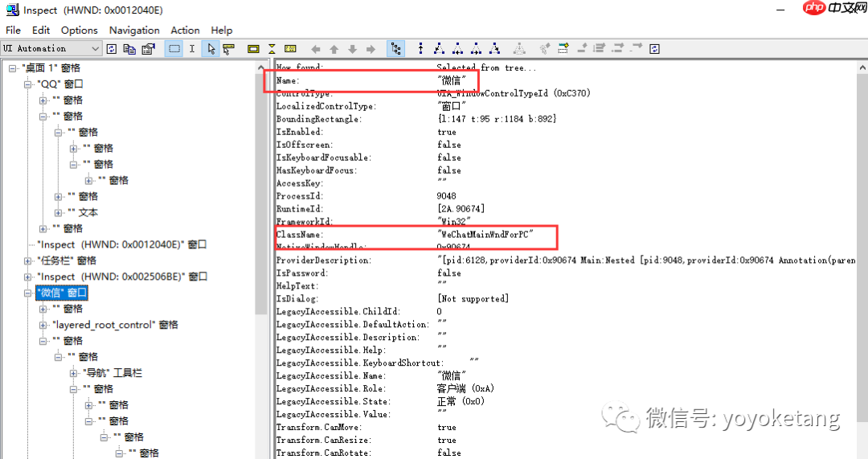This screenshot has width=868, height=459.
Task: Expand the Inspect HWND 0x002506BE window node
Action: 27,277
